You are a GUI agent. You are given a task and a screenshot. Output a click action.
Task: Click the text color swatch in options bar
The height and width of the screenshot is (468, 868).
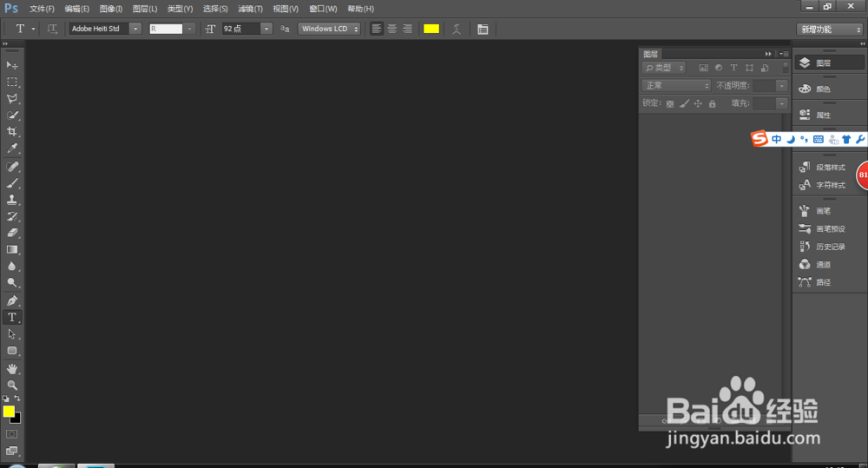point(431,29)
